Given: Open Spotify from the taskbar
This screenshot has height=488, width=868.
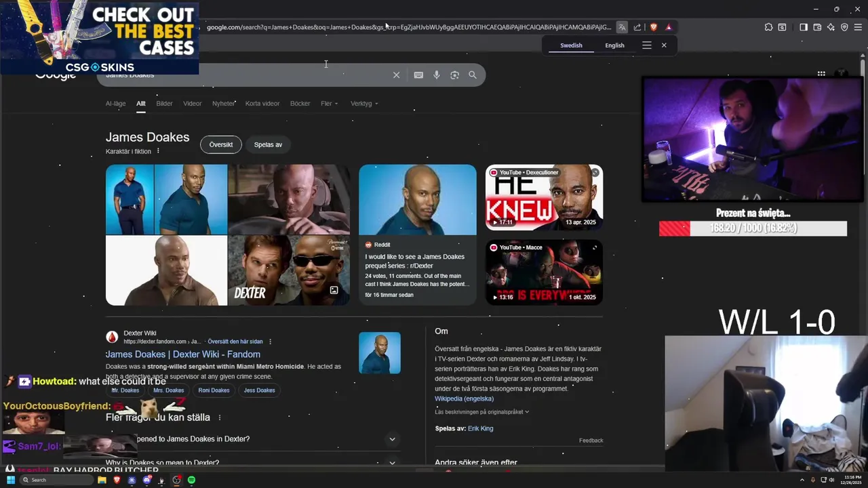Looking at the screenshot, I should pos(191,480).
